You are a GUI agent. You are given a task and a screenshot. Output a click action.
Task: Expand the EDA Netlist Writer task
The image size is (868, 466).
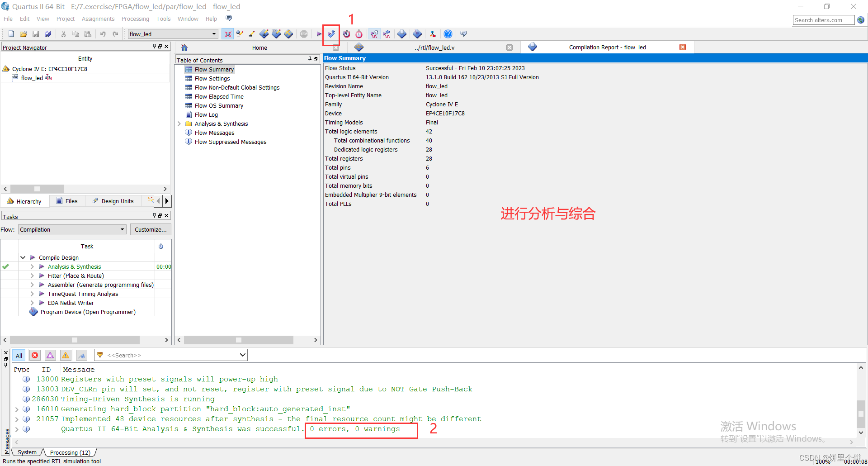32,303
